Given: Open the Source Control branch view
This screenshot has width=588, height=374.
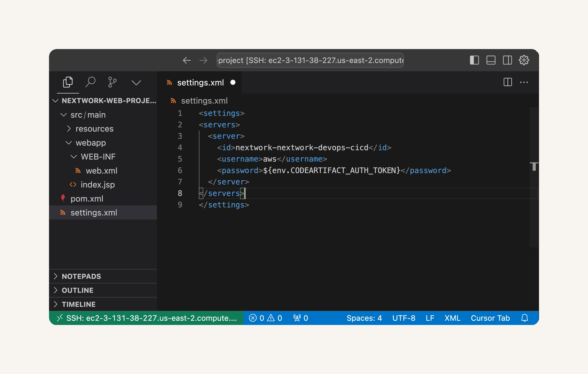Looking at the screenshot, I should (x=112, y=82).
